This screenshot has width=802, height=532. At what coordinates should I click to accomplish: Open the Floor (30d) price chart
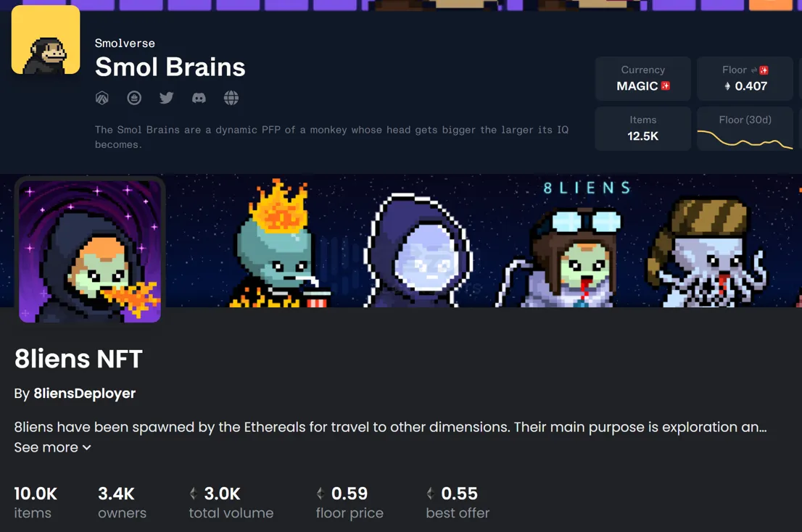(745, 129)
